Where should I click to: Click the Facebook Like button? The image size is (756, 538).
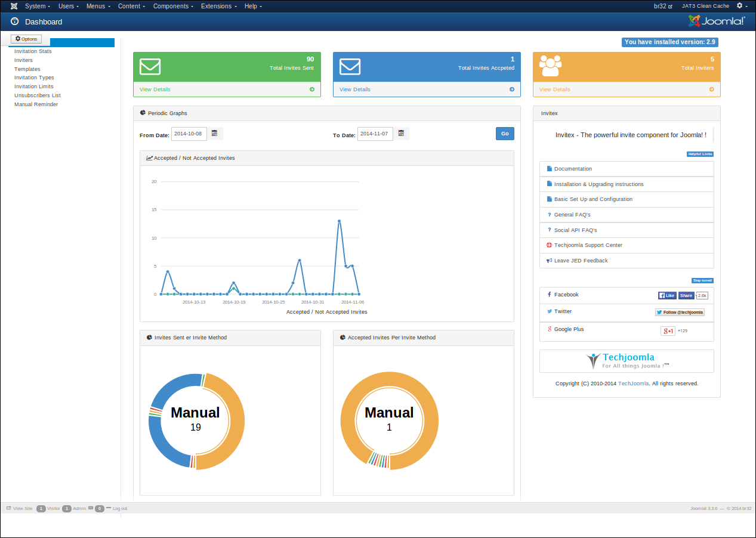click(666, 295)
